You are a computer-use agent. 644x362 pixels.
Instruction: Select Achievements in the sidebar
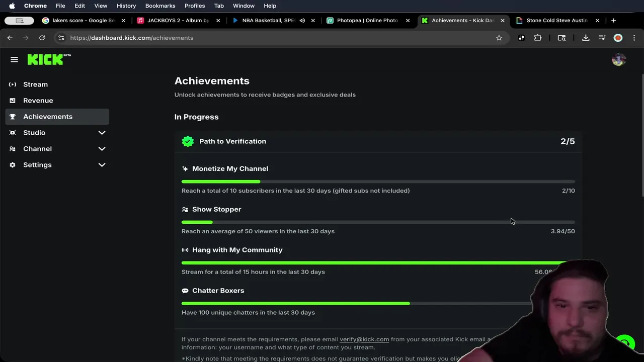pos(57,117)
